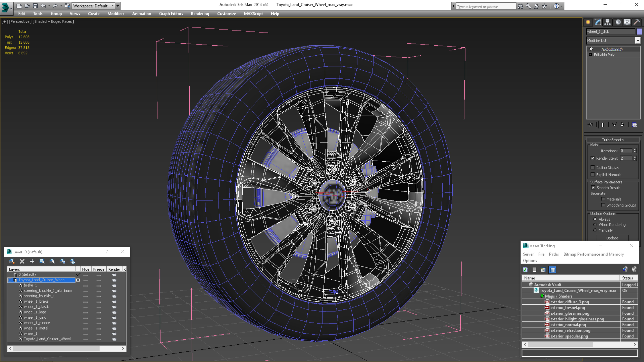
Task: Open the MAXScript menu
Action: [253, 14]
